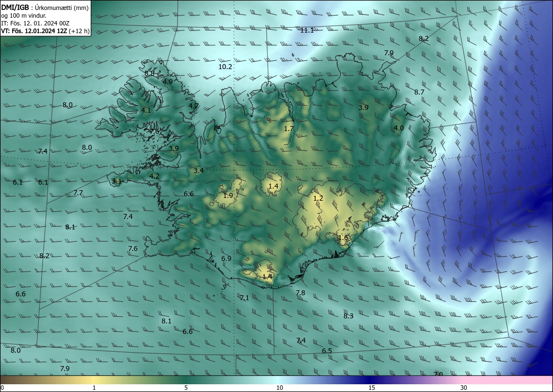Select the 4.0 value in east Iceland

pos(399,128)
